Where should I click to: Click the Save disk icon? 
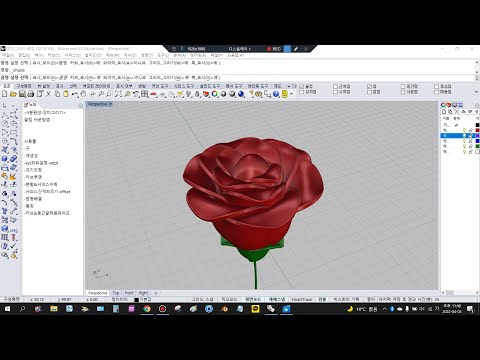[22, 94]
